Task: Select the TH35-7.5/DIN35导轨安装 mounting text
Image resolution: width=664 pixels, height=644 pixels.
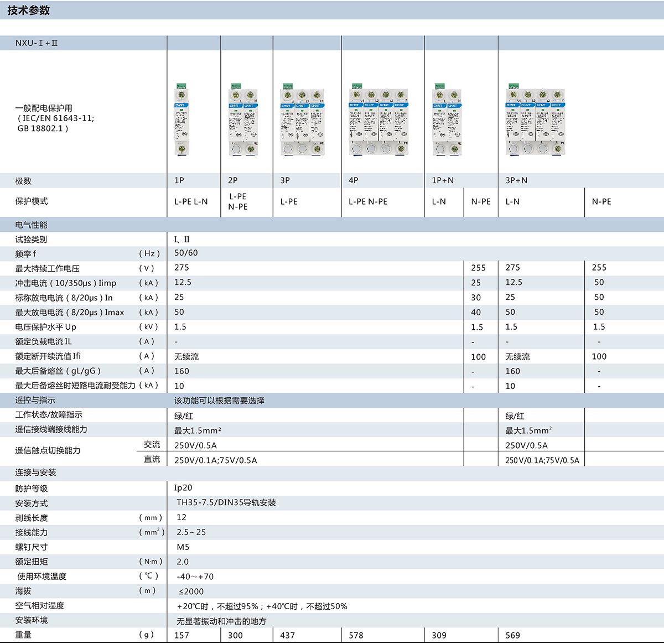Action: [226, 503]
